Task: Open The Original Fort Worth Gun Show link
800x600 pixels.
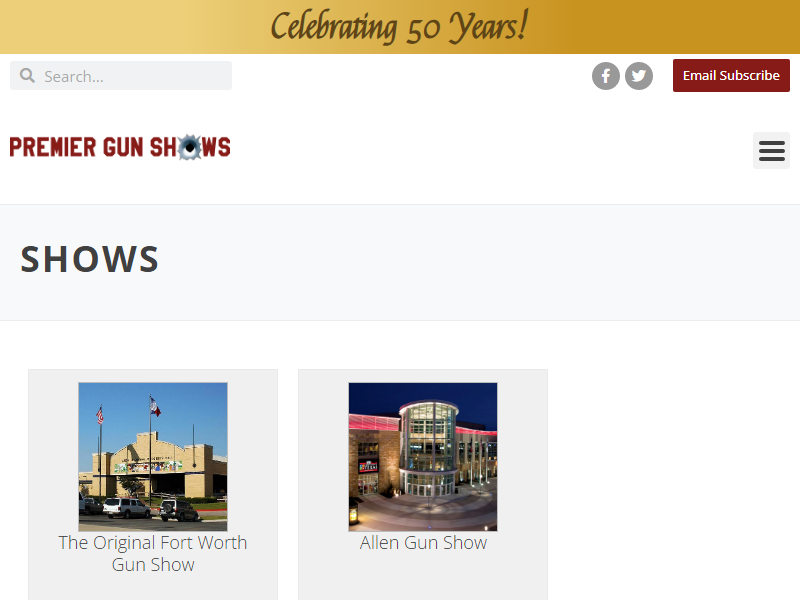Action: pyautogui.click(x=152, y=553)
